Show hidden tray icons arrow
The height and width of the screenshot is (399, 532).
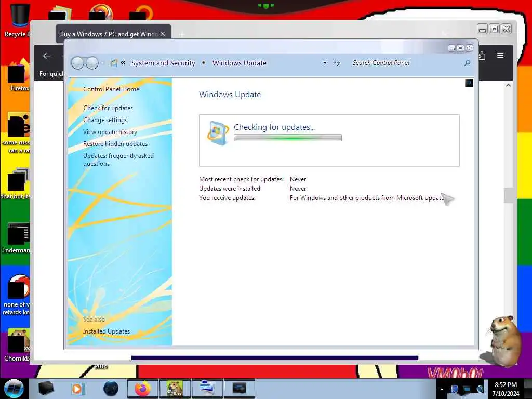click(442, 389)
